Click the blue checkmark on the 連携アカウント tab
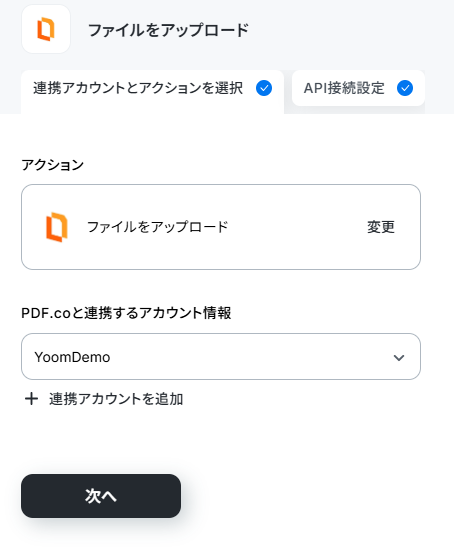The width and height of the screenshot is (454, 558). [x=264, y=88]
